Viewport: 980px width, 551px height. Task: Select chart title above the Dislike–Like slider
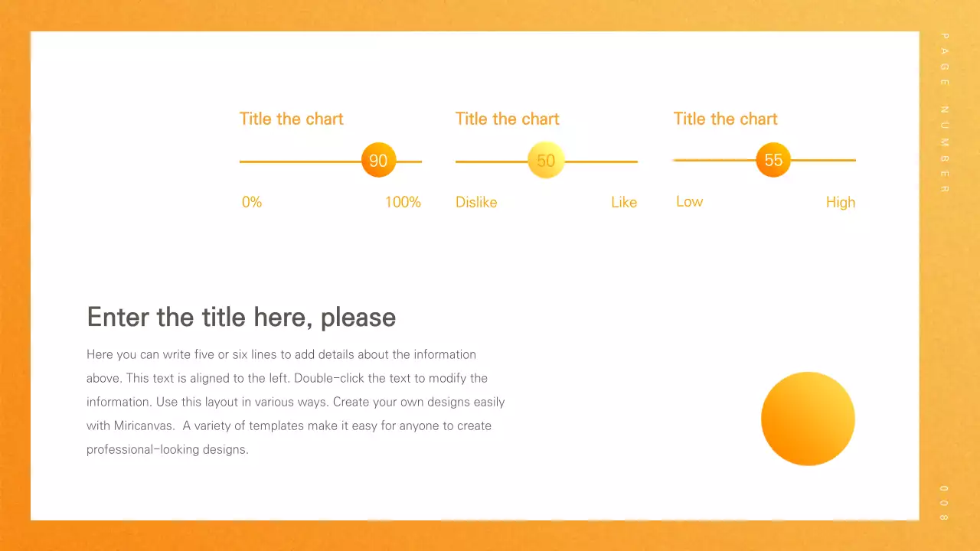(x=507, y=119)
